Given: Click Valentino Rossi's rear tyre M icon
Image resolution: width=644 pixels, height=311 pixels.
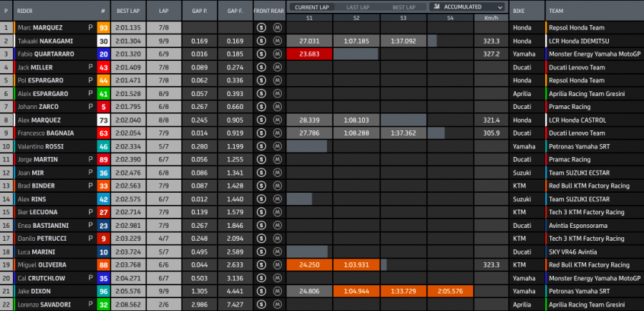Looking at the screenshot, I should [278, 146].
